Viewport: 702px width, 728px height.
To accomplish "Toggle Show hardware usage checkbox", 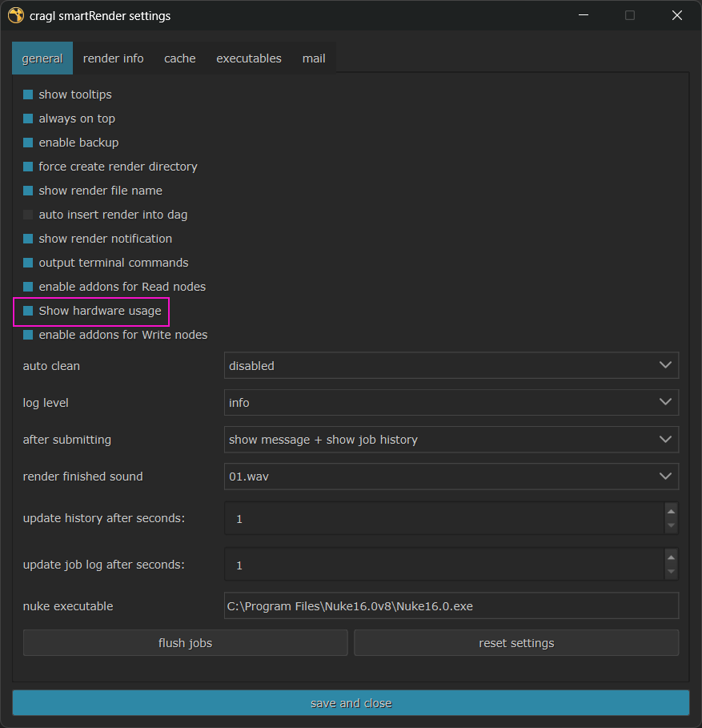I will click(x=28, y=311).
